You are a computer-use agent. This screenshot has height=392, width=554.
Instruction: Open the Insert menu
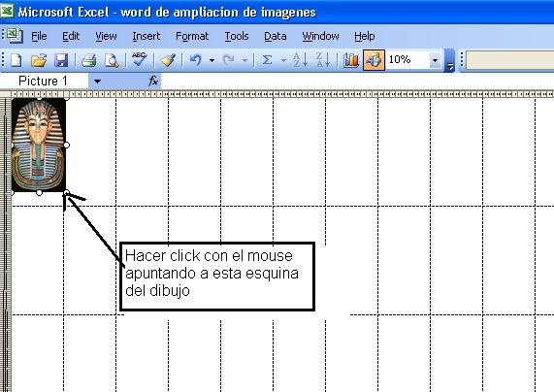[x=146, y=36]
